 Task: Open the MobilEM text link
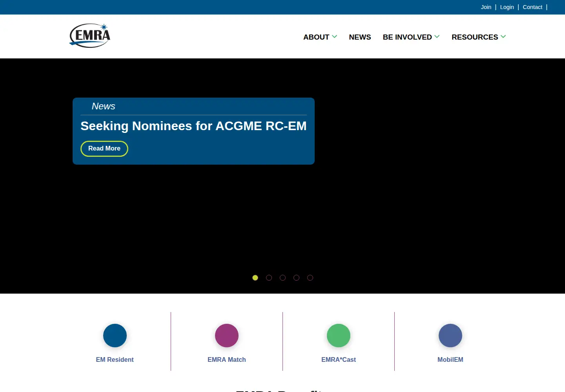tap(450, 359)
